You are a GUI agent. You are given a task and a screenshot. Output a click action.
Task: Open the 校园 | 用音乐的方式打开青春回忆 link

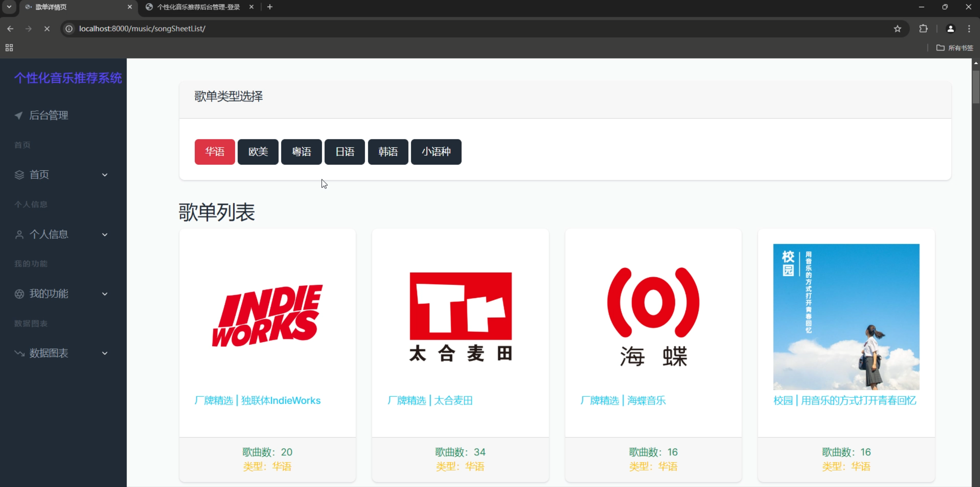point(845,400)
